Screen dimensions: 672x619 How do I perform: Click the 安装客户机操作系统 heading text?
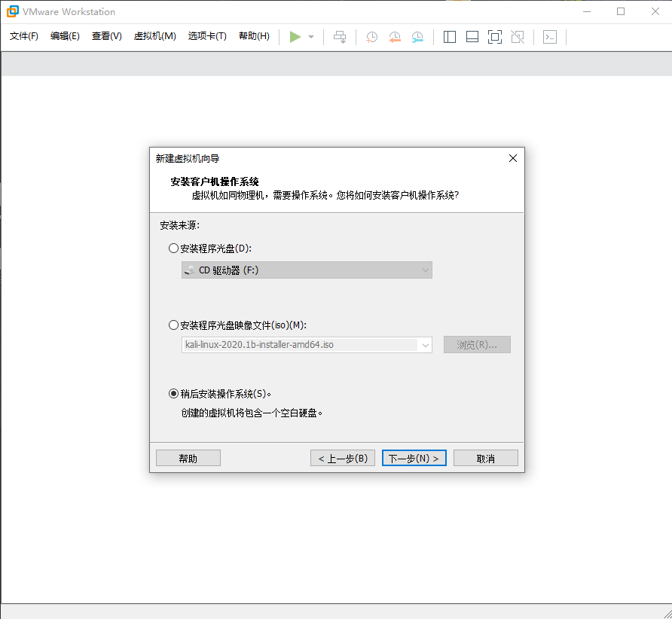click(x=215, y=181)
